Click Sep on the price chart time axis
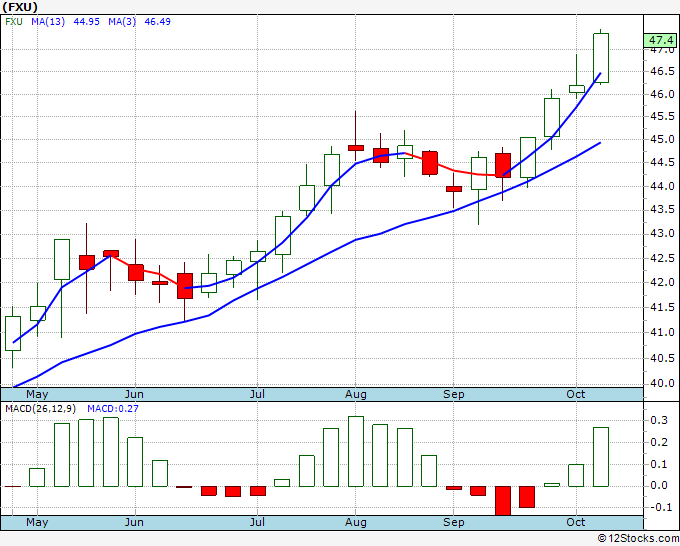 (454, 394)
